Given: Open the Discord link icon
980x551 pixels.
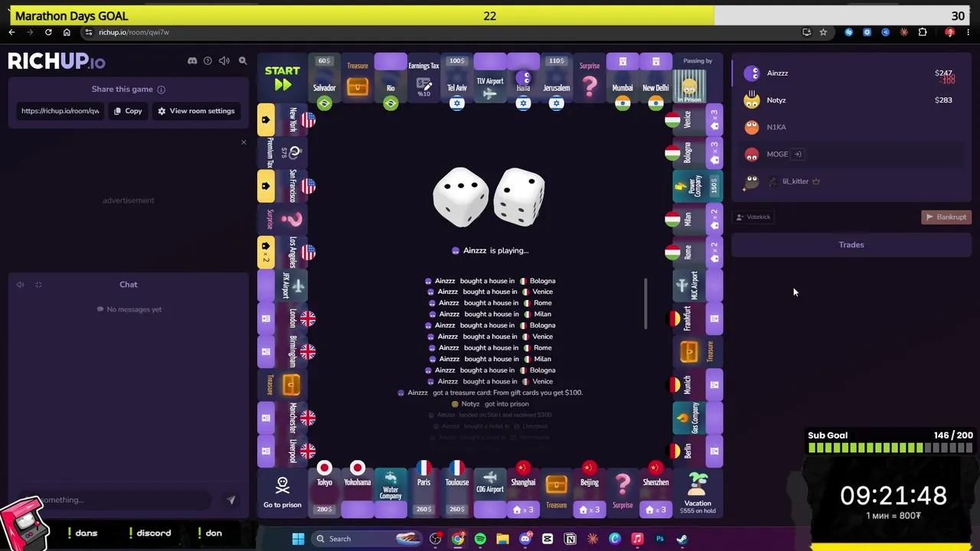Looking at the screenshot, I should pos(192,61).
